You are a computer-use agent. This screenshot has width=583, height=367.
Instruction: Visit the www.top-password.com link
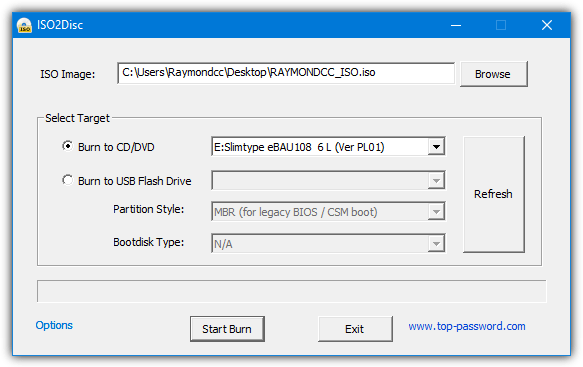[x=467, y=326]
